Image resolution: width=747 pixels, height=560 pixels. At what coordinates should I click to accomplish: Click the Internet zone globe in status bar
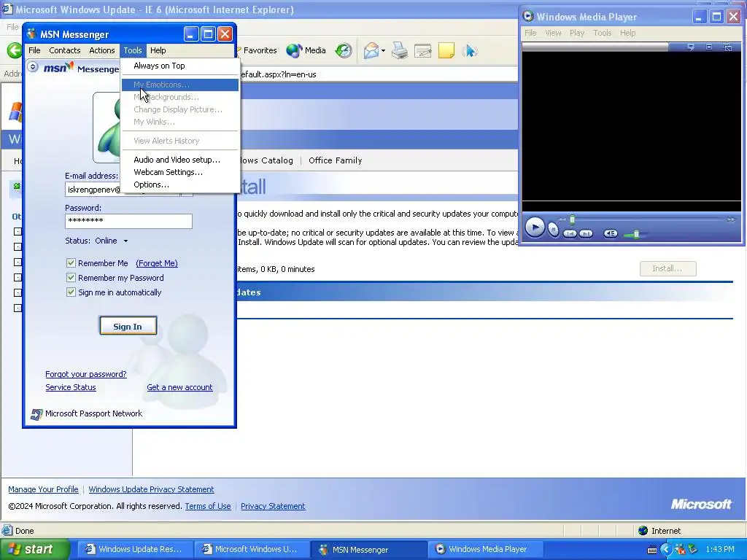(643, 531)
